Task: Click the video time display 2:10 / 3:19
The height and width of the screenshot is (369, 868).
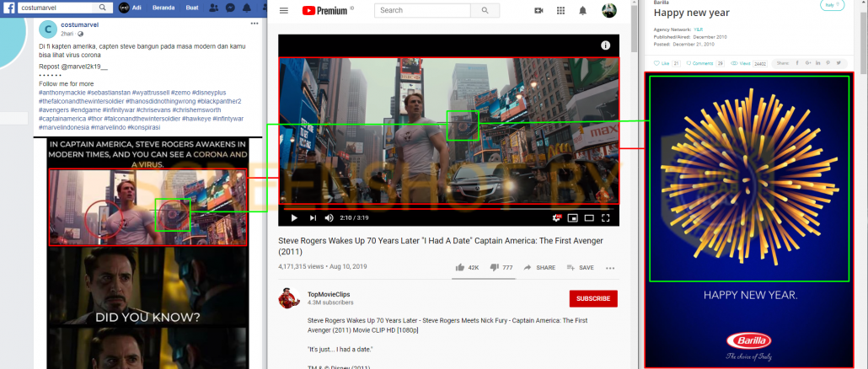Action: click(x=354, y=218)
